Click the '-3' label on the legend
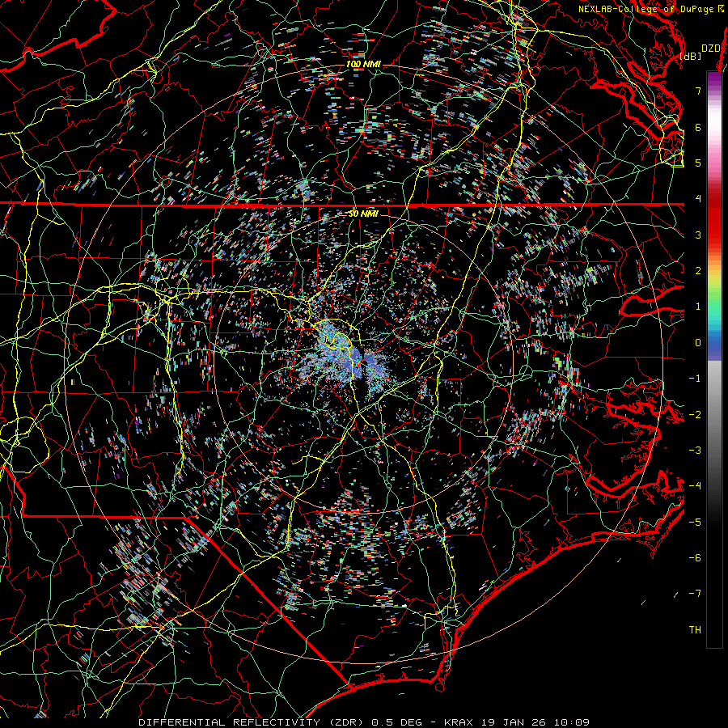The width and height of the screenshot is (728, 728). [695, 451]
